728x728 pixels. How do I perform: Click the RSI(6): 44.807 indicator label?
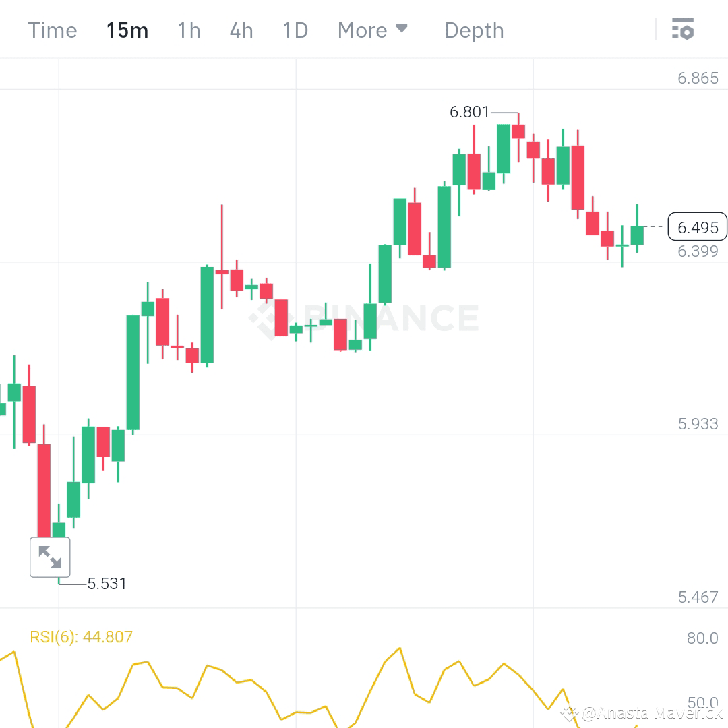[x=81, y=636]
